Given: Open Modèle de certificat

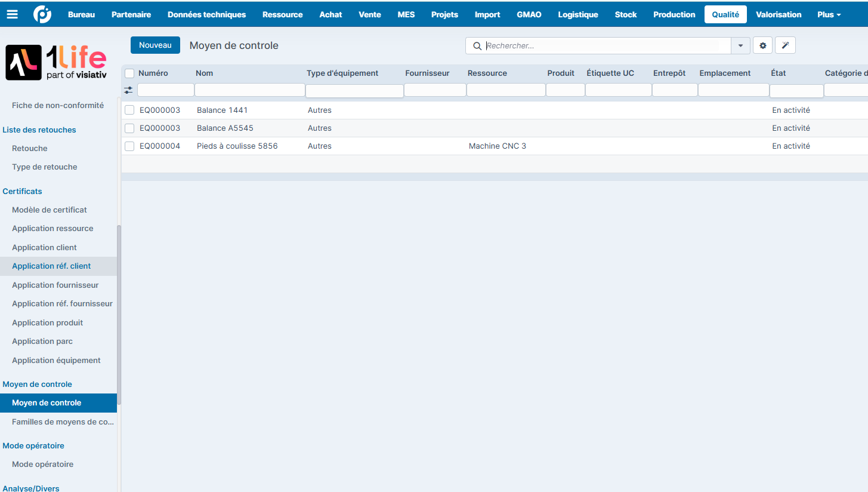Looking at the screenshot, I should [50, 210].
